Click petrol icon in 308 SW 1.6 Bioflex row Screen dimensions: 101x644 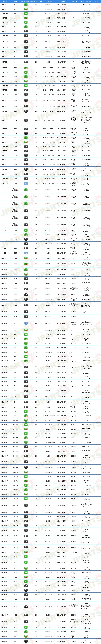[x=26, y=552]
